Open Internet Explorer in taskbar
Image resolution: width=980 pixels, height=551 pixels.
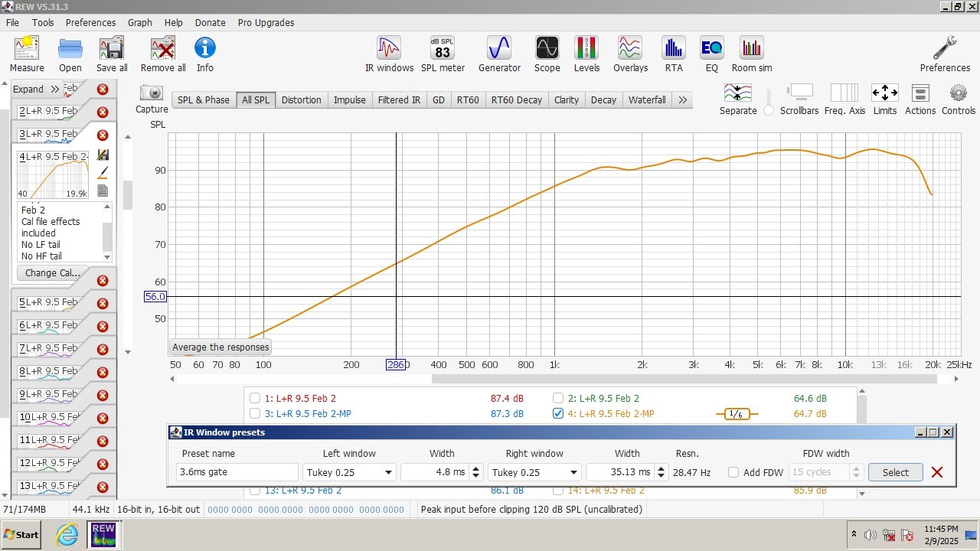click(x=68, y=534)
